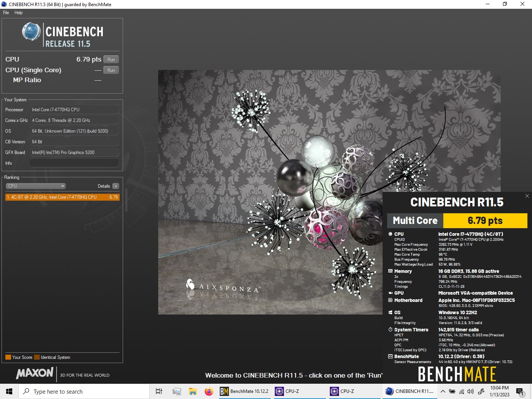Click the Cinebench logo sphere icon
Image resolution: width=532 pixels, height=399 pixels.
tap(31, 31)
